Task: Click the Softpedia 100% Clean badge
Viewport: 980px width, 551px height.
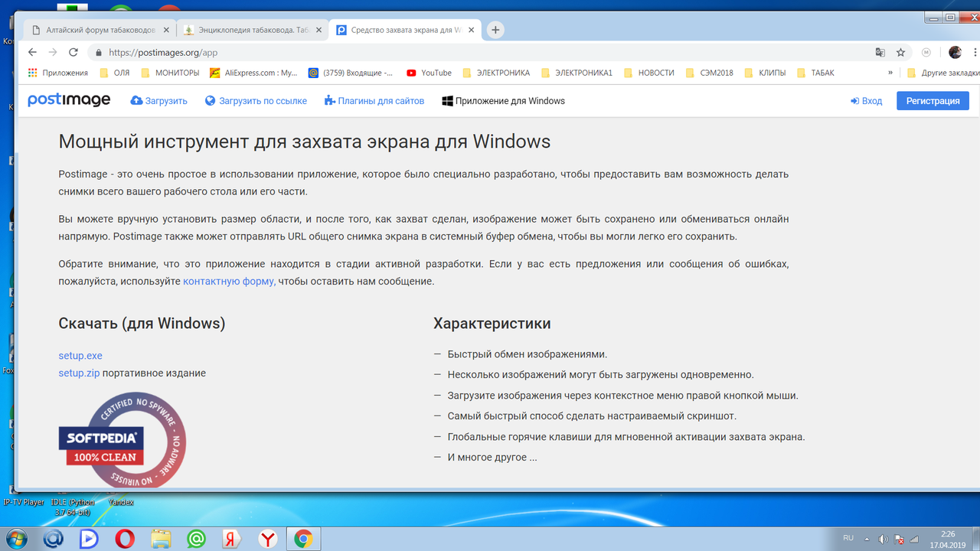Action: click(x=122, y=440)
